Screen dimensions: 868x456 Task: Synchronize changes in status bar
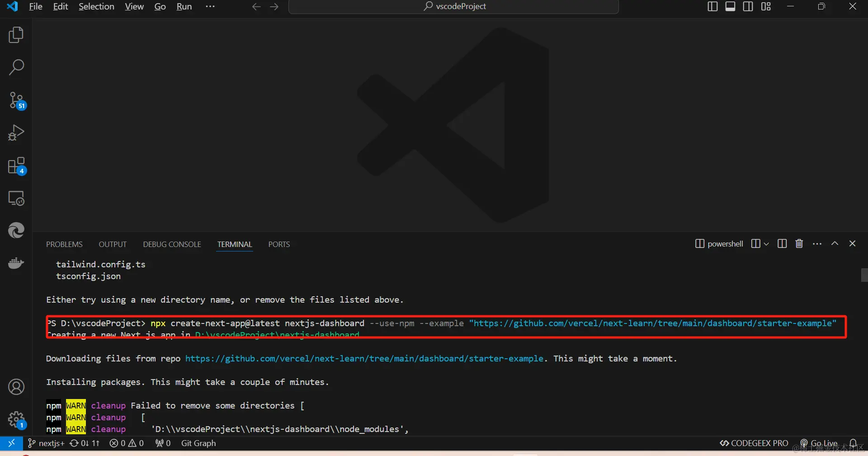coord(85,443)
